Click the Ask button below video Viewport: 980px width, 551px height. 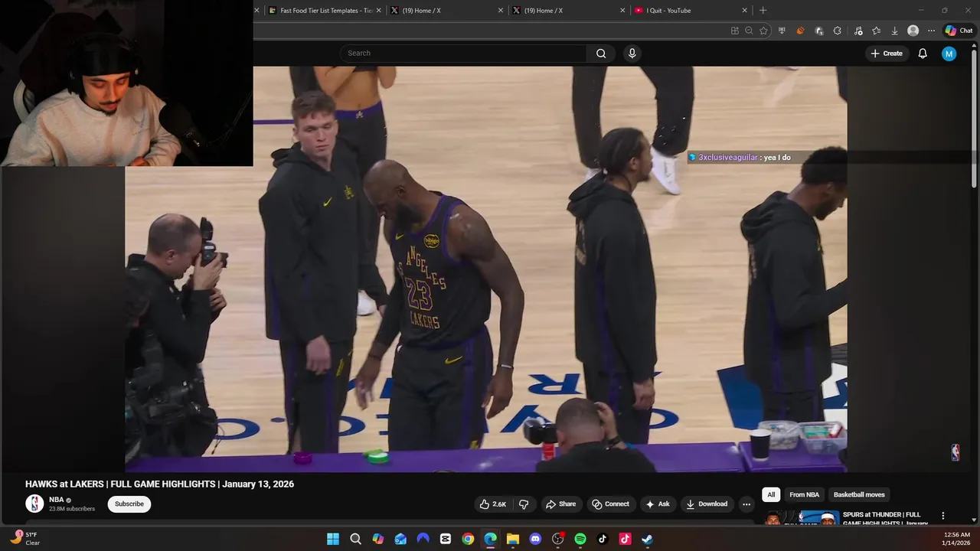pyautogui.click(x=658, y=504)
